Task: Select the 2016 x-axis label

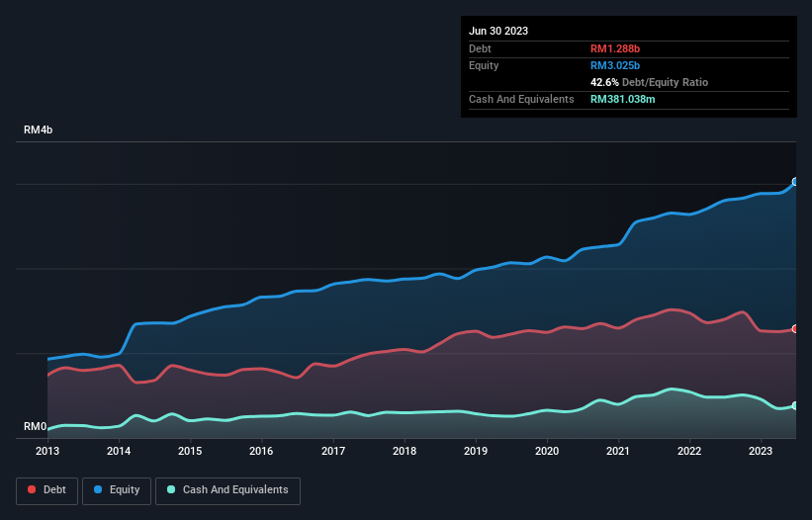Action: coord(261,451)
